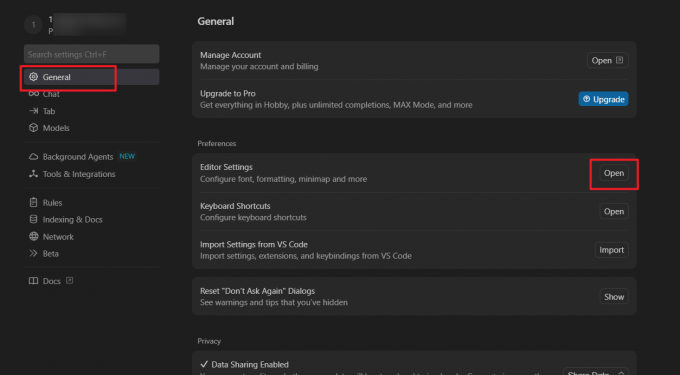Open Editor Settings
680x375 pixels.
pyautogui.click(x=614, y=173)
